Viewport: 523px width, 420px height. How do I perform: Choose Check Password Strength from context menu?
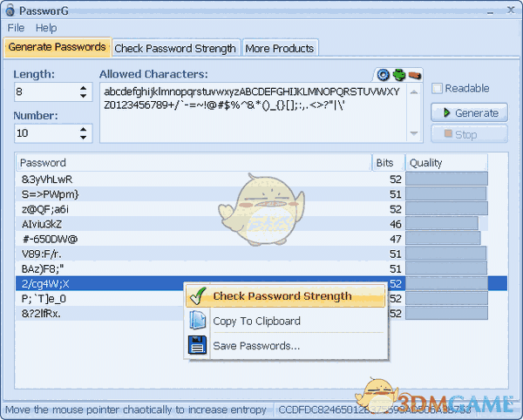click(286, 296)
